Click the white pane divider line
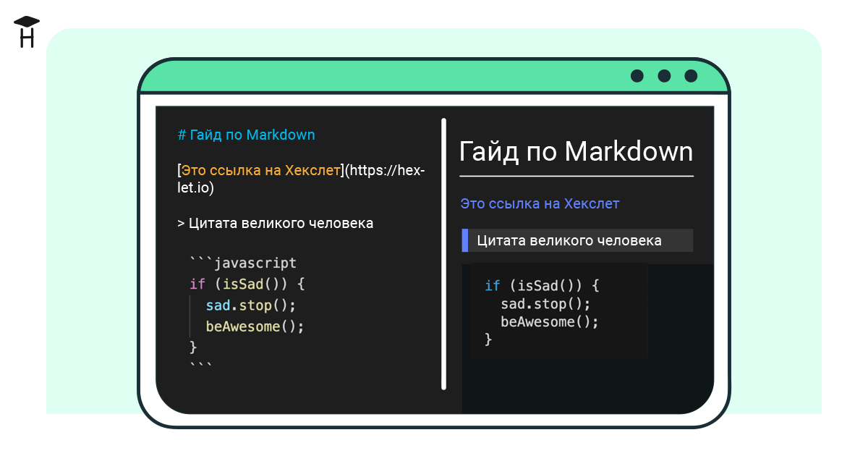868x456 pixels. (442, 253)
